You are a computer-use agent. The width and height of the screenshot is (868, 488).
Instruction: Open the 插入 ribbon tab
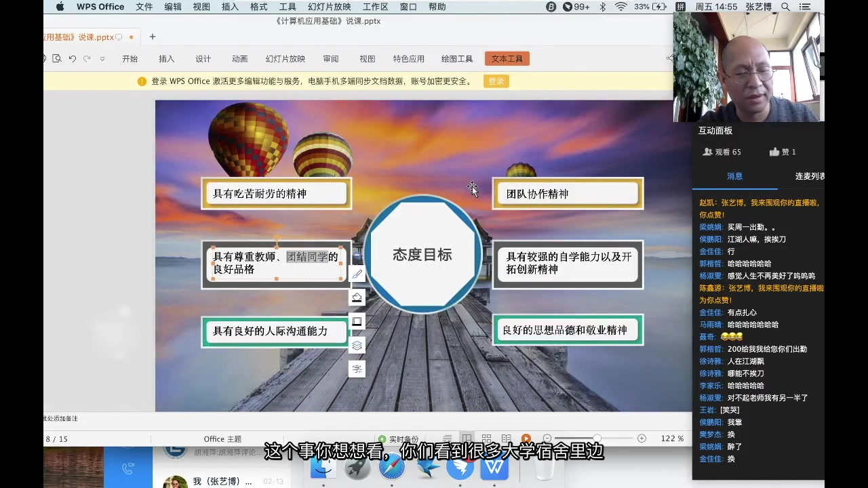pyautogui.click(x=167, y=59)
